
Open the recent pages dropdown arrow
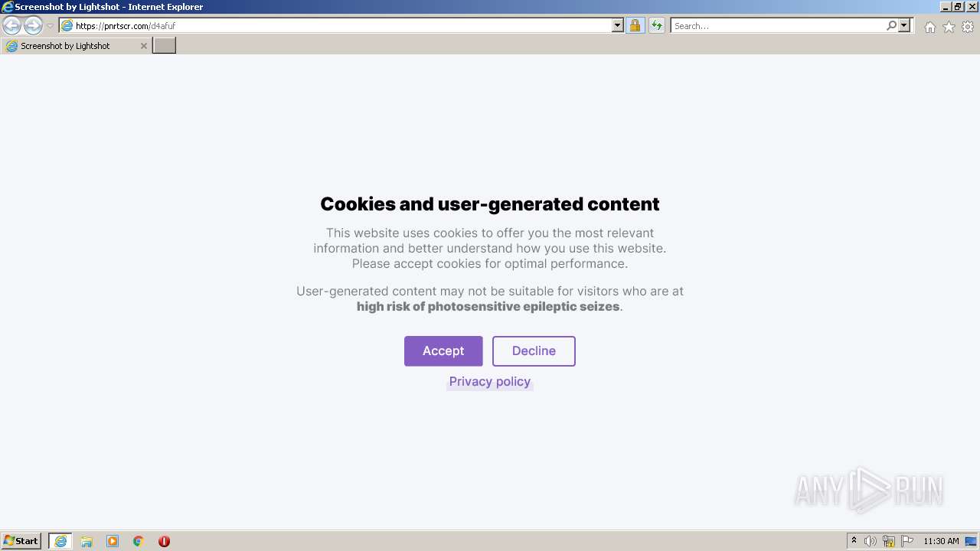pyautogui.click(x=50, y=26)
